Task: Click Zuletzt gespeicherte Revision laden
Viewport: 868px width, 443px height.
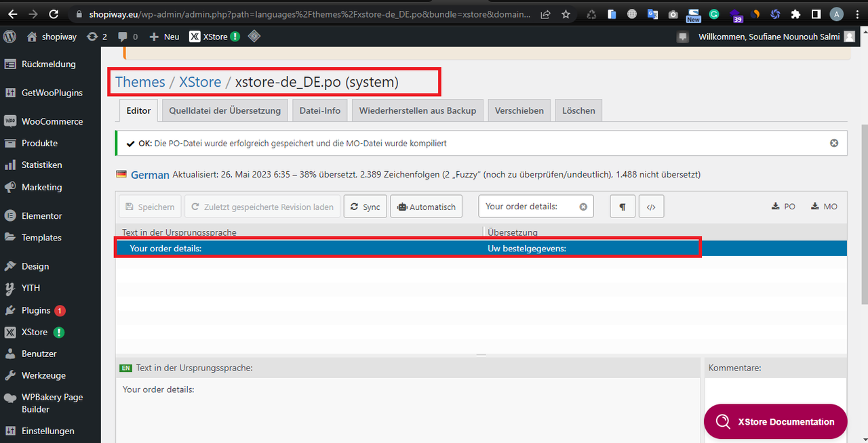Action: click(x=262, y=207)
